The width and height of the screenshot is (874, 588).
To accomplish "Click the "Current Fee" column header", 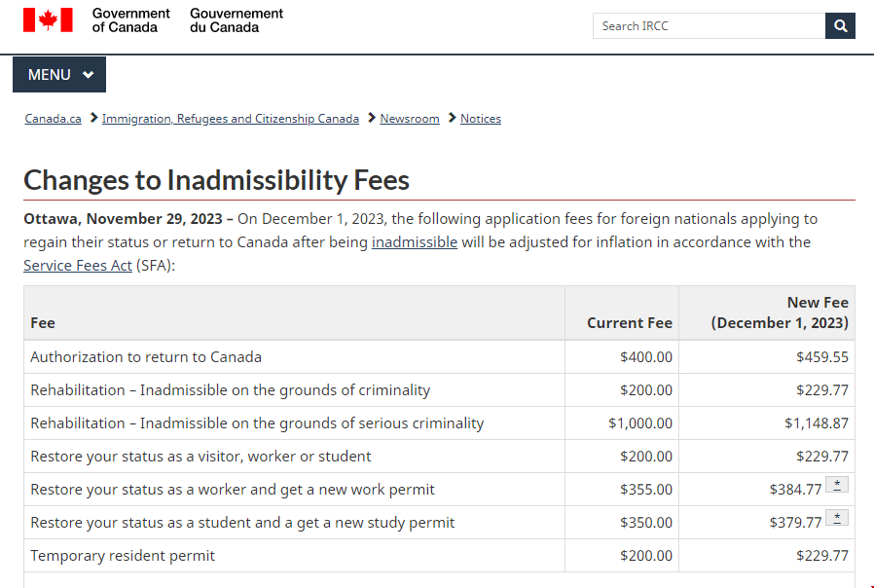I will (629, 323).
